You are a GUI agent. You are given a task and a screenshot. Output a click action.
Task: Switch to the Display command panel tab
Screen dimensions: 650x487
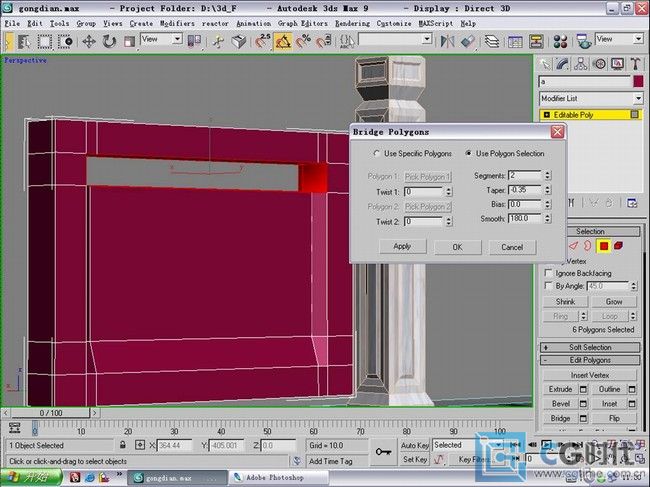coord(617,64)
